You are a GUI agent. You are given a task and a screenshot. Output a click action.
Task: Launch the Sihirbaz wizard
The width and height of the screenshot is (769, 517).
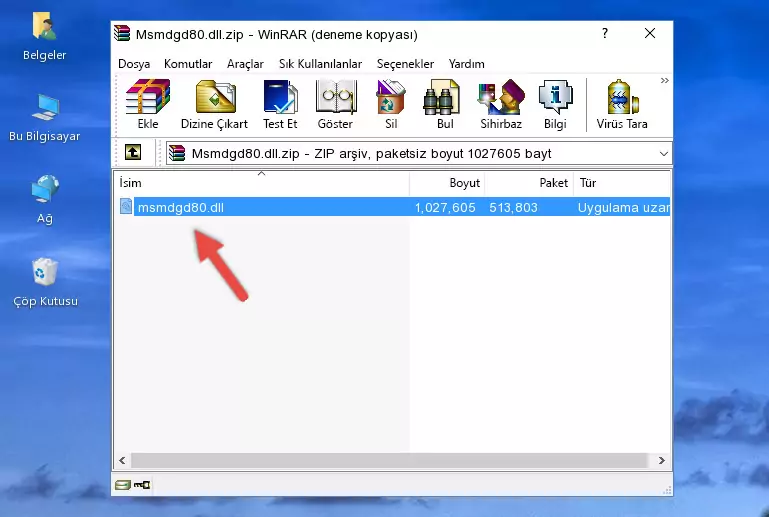point(501,104)
